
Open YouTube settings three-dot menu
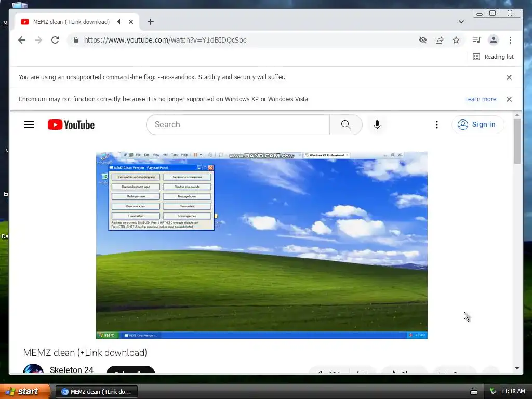click(436, 125)
